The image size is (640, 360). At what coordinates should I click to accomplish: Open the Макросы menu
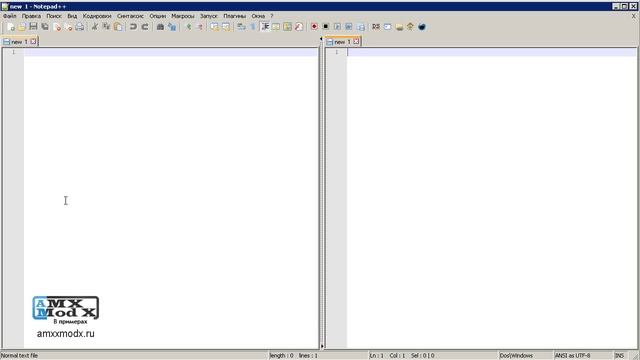pos(183,16)
